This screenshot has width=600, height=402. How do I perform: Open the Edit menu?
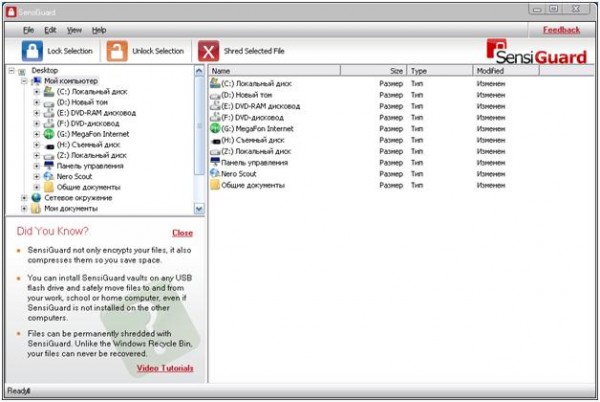click(50, 30)
